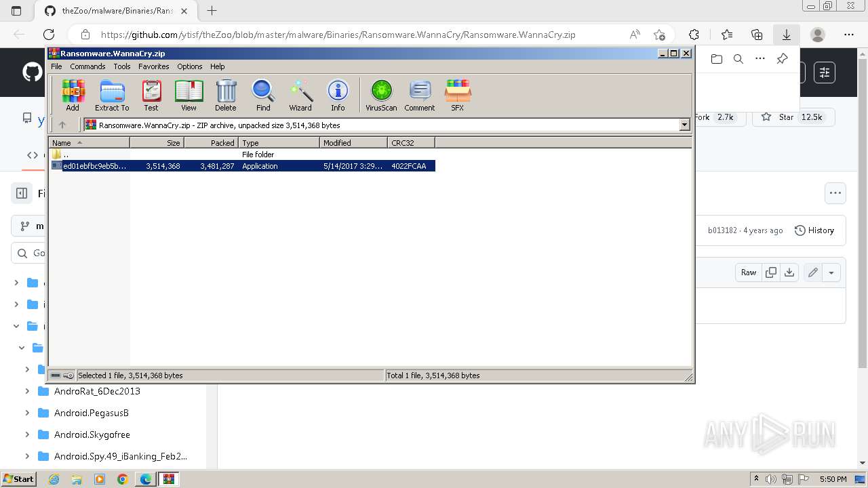Click the Edge address bar URL
868x488 pixels.
pyautogui.click(x=338, y=35)
